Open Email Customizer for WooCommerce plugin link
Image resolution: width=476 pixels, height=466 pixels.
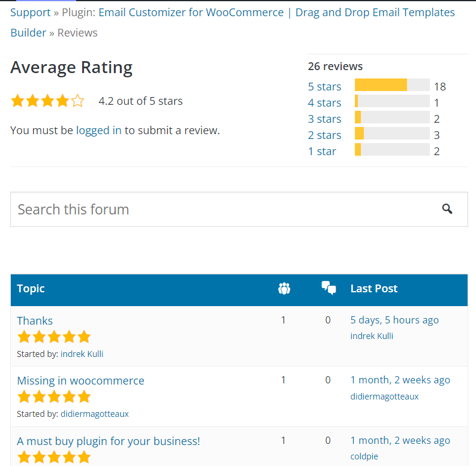tap(191, 13)
